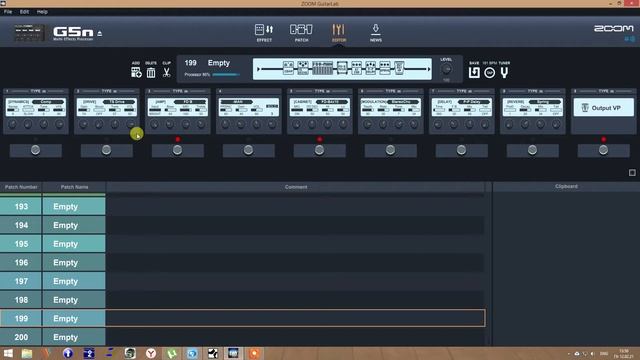Open the PATCH view in top toolbar

301,33
